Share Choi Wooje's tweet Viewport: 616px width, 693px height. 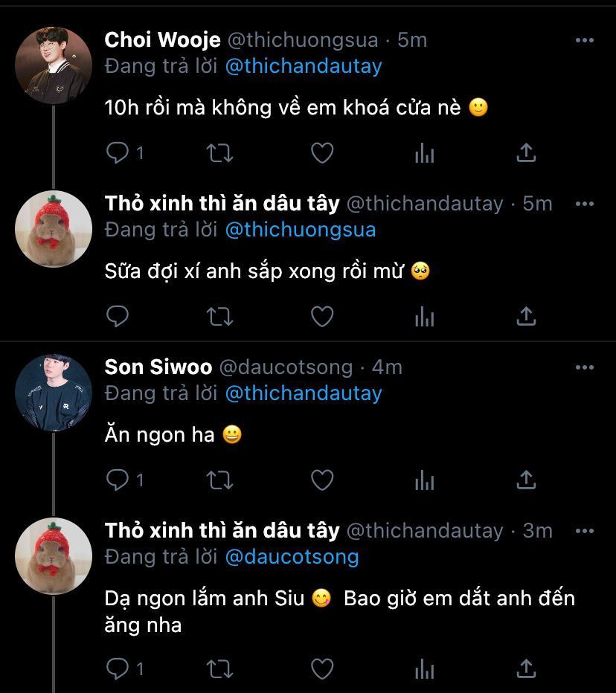(x=526, y=153)
